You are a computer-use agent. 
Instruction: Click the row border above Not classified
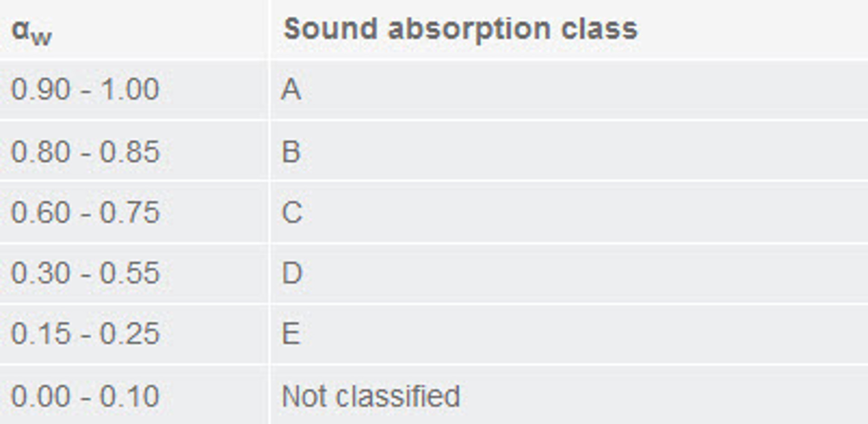(x=434, y=365)
